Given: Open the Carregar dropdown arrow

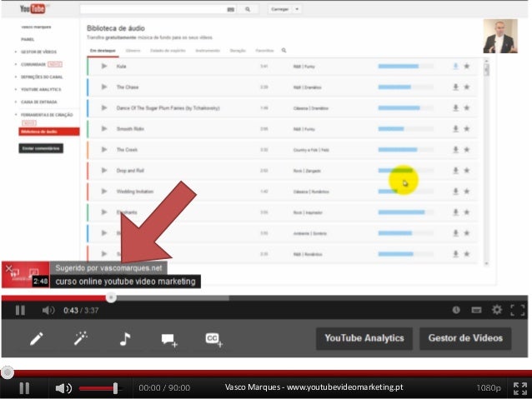Looking at the screenshot, I should (x=297, y=9).
